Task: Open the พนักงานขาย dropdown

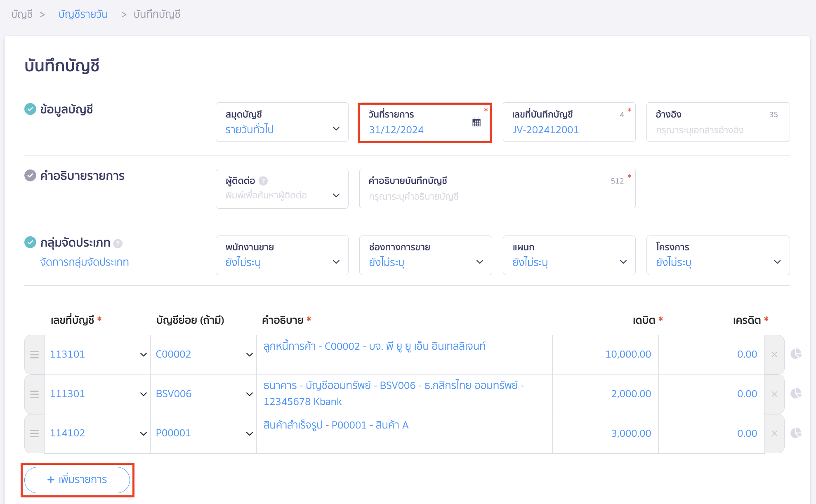Action: coord(282,255)
